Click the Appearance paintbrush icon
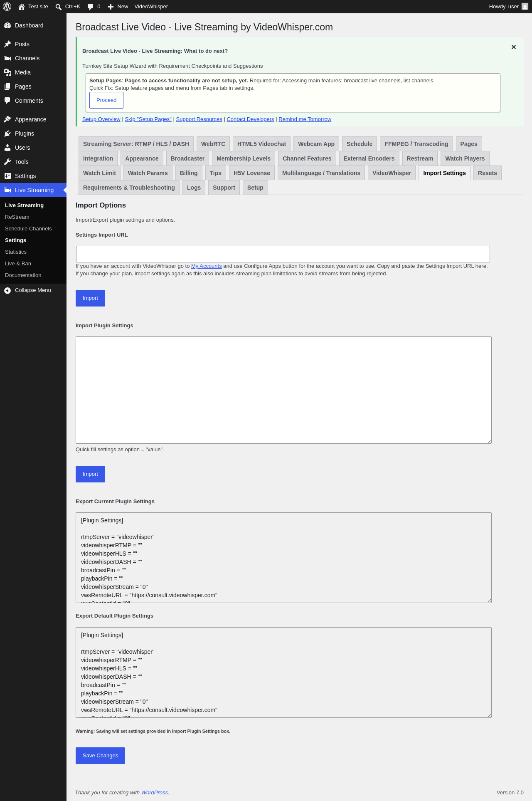Screen dimensions: 532x801 click(7, 119)
